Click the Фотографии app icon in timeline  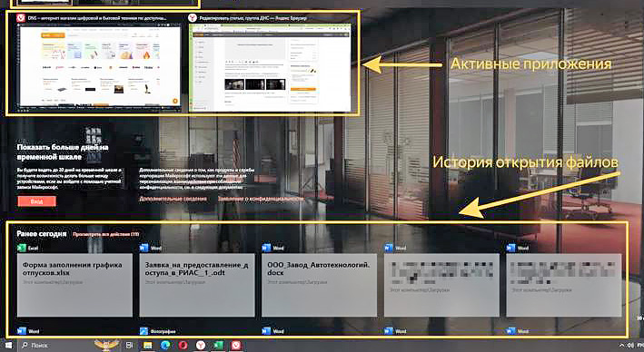(x=144, y=330)
